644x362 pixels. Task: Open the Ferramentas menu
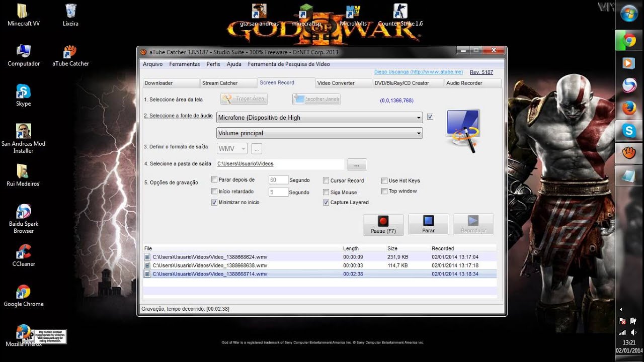click(x=184, y=64)
